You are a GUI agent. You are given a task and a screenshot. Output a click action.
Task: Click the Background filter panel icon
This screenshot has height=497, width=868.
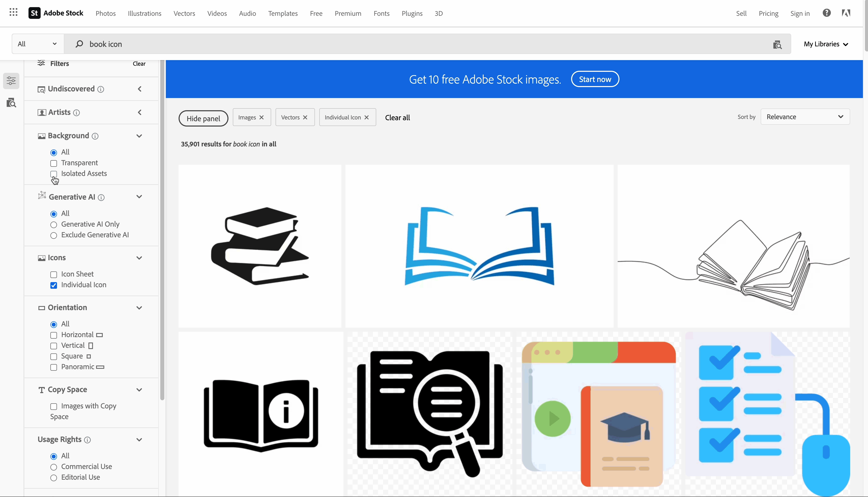click(x=42, y=136)
